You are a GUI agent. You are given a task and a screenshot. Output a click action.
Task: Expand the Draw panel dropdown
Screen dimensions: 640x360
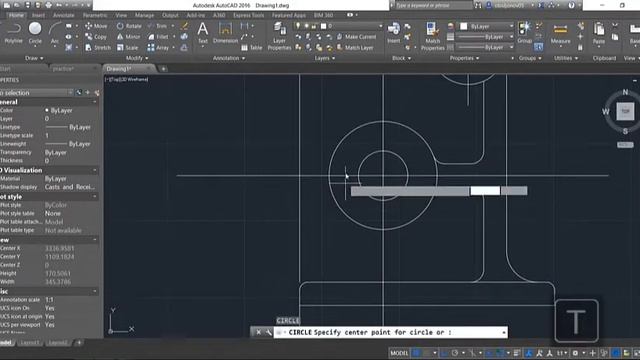pos(34,58)
